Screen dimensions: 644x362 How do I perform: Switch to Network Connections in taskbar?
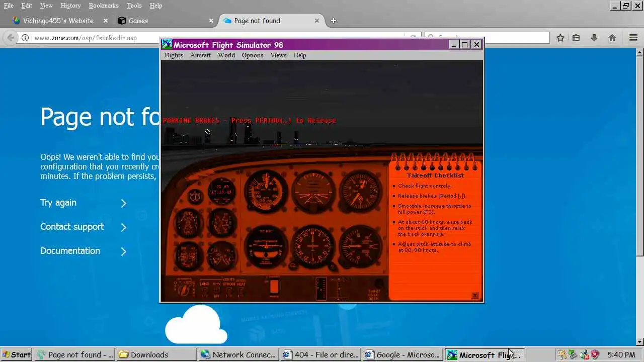(x=238, y=355)
